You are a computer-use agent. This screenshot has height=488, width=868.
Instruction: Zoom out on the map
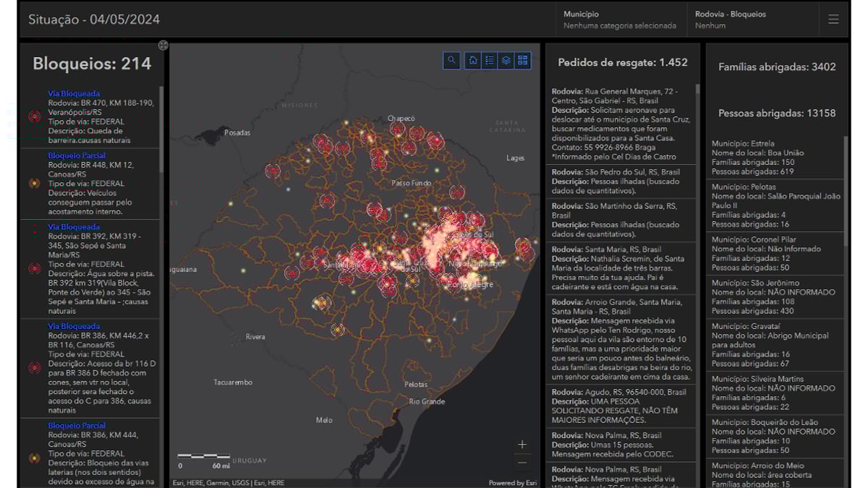[522, 463]
